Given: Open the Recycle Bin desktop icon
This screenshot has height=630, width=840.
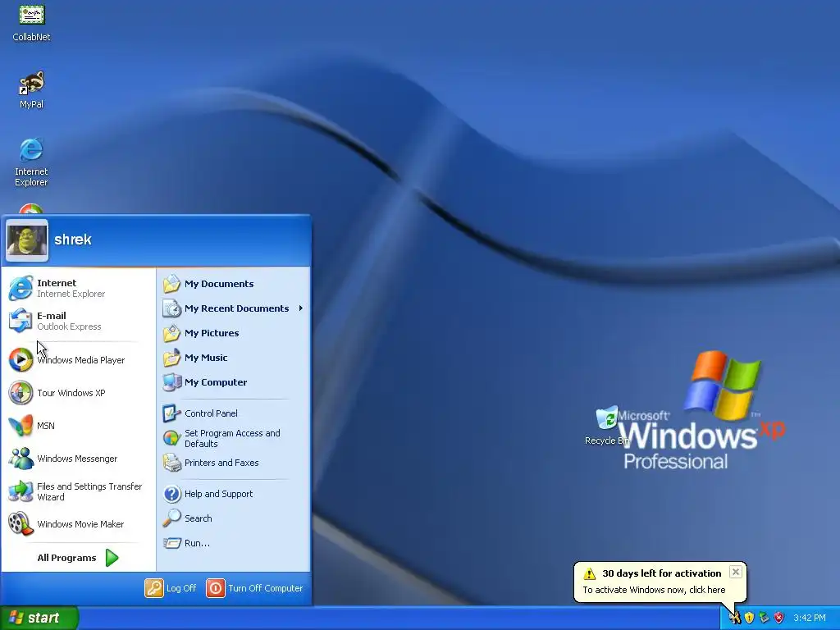Looking at the screenshot, I should [606, 426].
